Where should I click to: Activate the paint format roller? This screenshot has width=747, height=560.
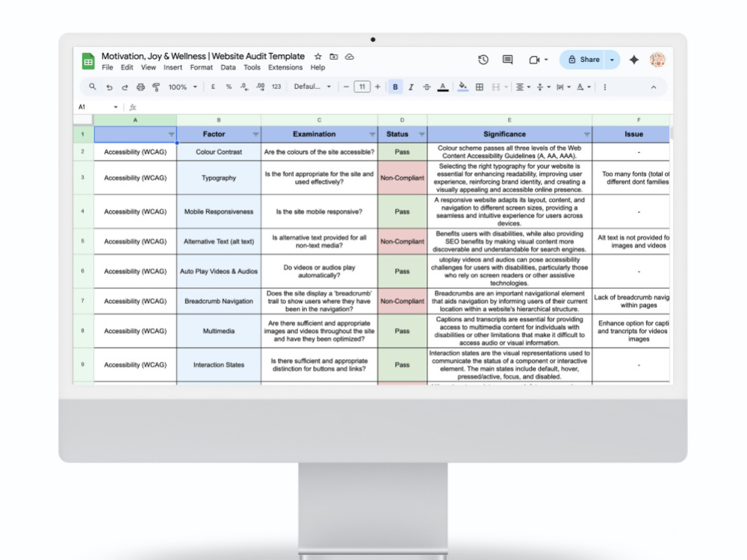156,87
